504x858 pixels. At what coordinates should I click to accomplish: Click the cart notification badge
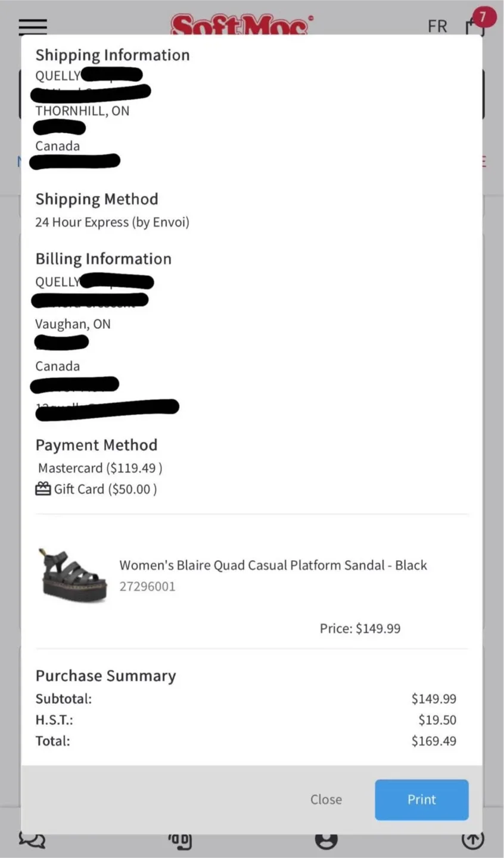click(x=484, y=16)
